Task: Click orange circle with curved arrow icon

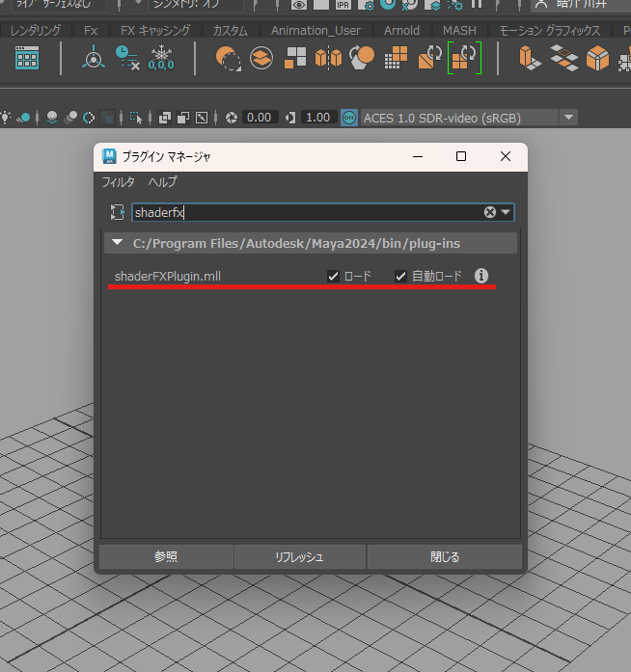Action: (362, 58)
